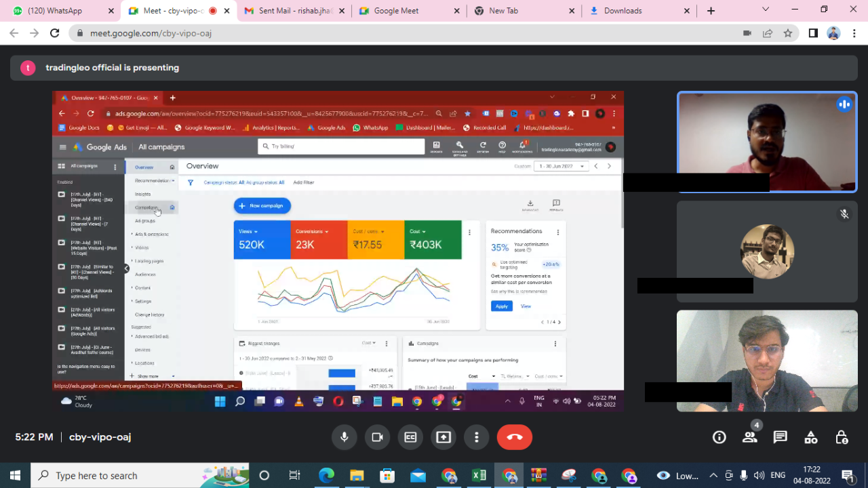This screenshot has width=868, height=488.
Task: Turn on captions in Meet
Action: (x=410, y=437)
